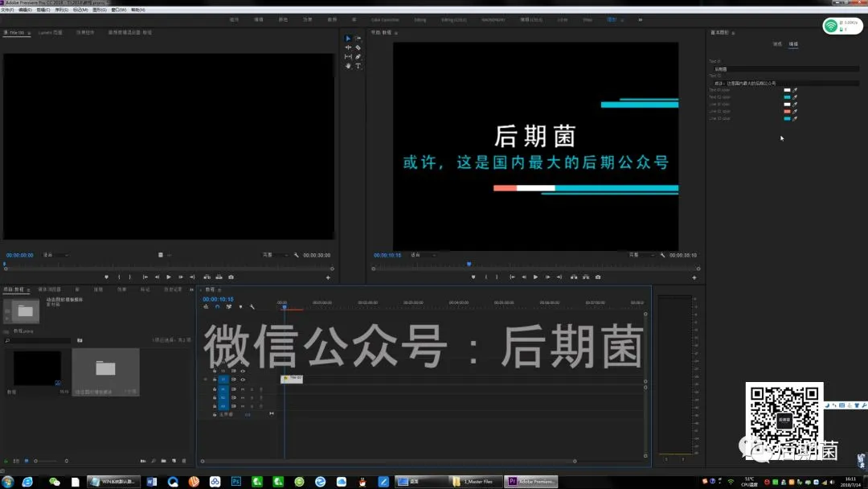Target the highlighted V1 video track

[223, 380]
